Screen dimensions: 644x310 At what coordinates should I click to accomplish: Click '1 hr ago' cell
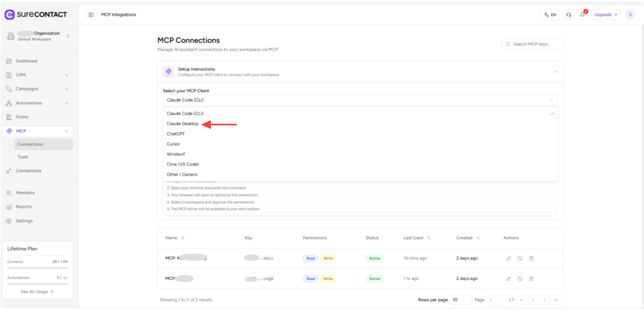(x=412, y=279)
